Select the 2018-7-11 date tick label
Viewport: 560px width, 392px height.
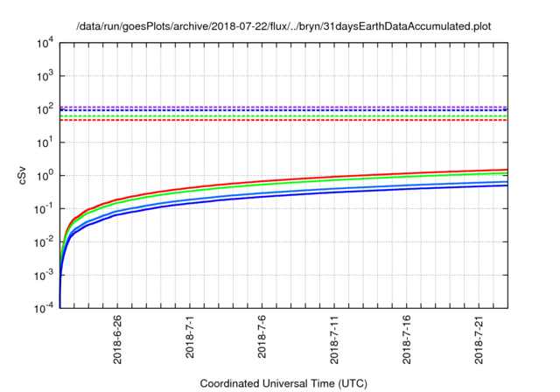point(333,339)
